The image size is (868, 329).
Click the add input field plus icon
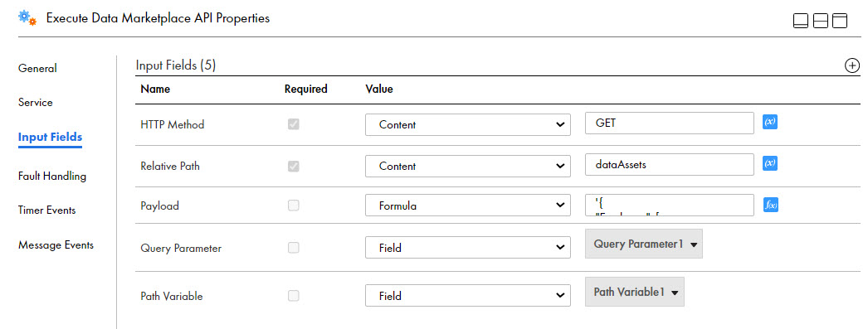(x=852, y=65)
